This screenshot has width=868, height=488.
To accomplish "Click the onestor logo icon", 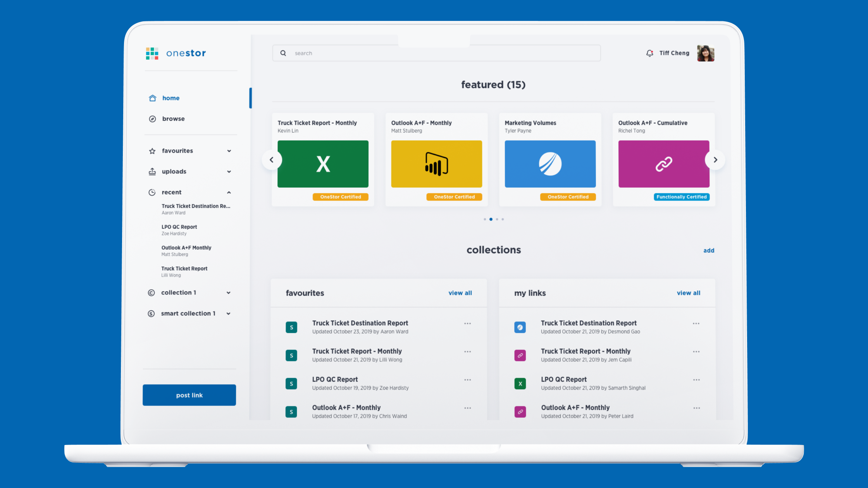I will click(x=152, y=53).
